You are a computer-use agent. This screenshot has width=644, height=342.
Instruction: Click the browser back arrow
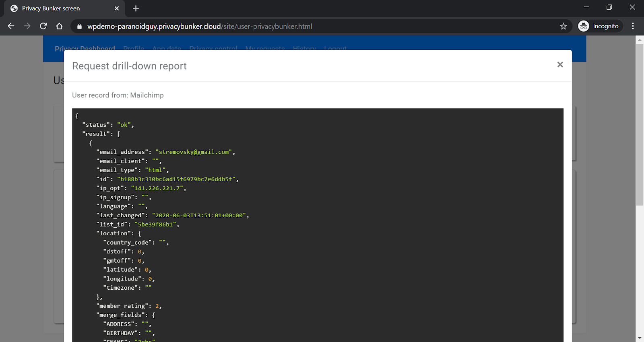(x=11, y=26)
